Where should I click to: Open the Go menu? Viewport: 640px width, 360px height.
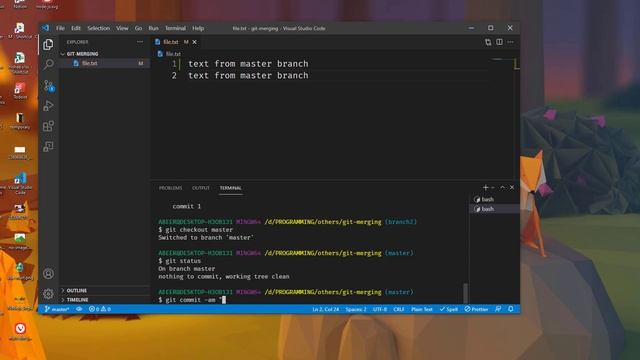tap(138, 28)
